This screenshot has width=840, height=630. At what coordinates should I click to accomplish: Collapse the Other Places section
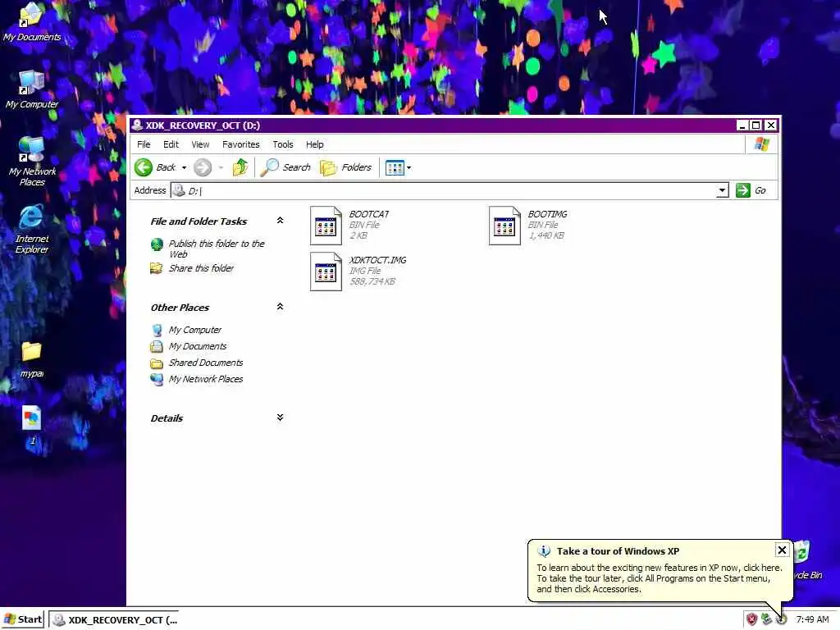[x=280, y=307]
